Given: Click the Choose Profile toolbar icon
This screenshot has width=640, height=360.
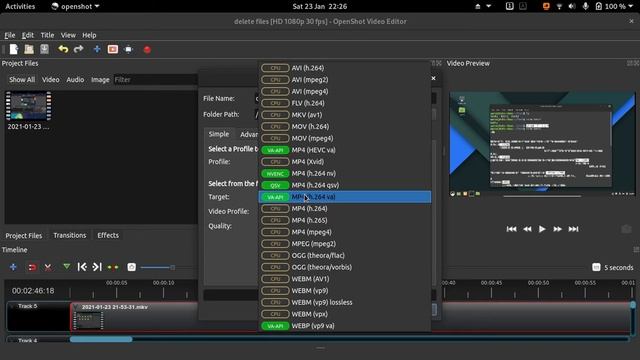Looking at the screenshot, I should coord(113,49).
